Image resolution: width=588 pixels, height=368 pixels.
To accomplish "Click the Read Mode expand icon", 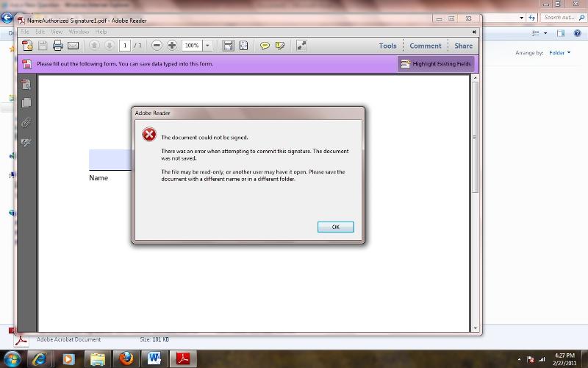I will 301,46.
